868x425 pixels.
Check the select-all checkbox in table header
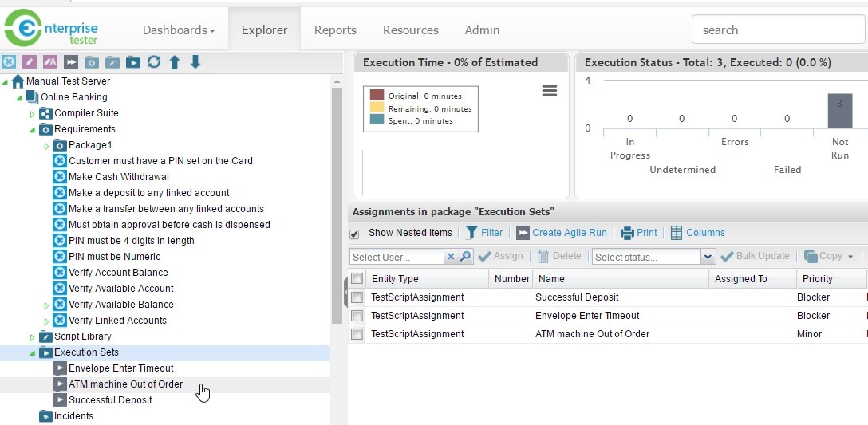pyautogui.click(x=357, y=279)
